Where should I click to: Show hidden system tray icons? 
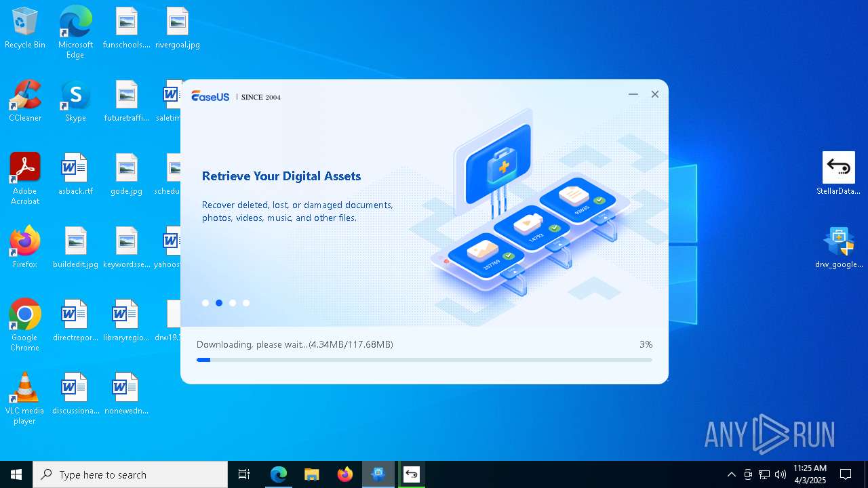pyautogui.click(x=731, y=474)
